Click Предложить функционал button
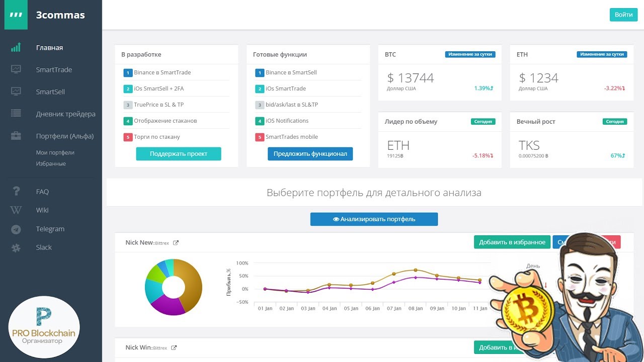This screenshot has height=362, width=644. 310,154
